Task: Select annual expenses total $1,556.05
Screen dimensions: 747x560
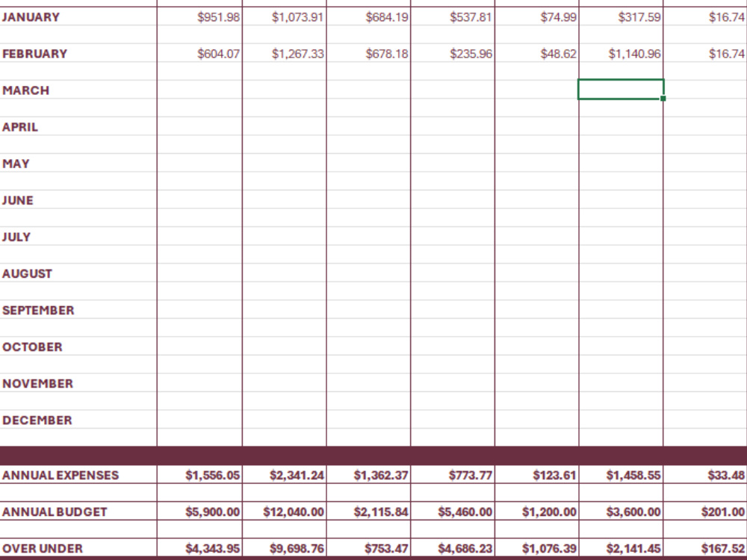Action: click(199, 475)
